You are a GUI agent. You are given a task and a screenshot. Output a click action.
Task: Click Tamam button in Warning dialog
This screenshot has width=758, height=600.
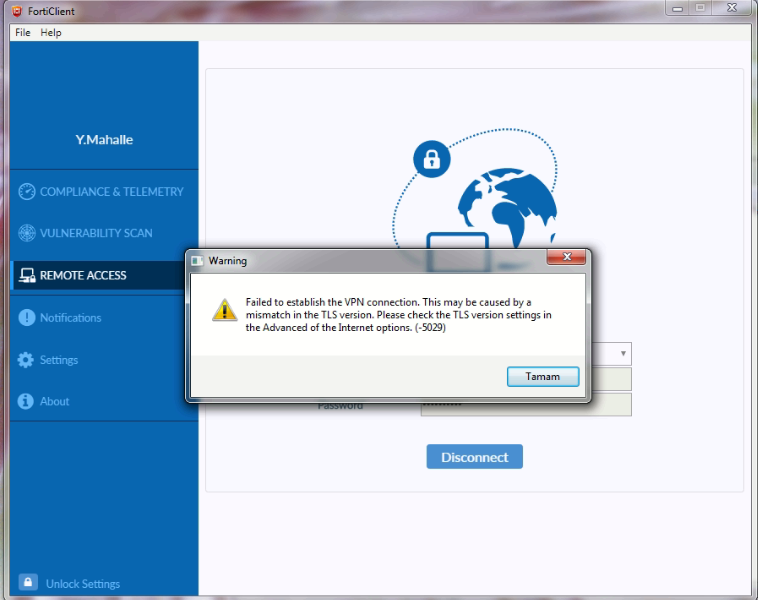click(543, 377)
